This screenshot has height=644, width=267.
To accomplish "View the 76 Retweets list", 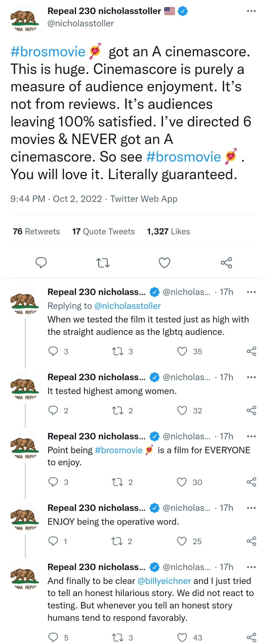I will 36,231.
